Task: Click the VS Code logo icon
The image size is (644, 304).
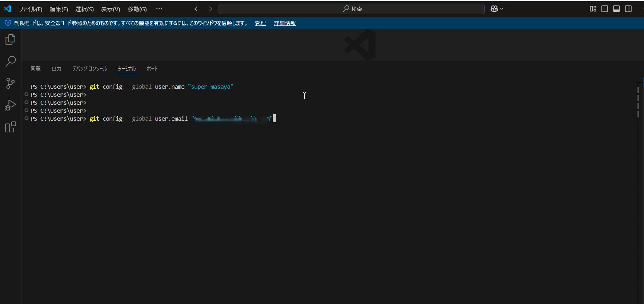Action: tap(8, 9)
